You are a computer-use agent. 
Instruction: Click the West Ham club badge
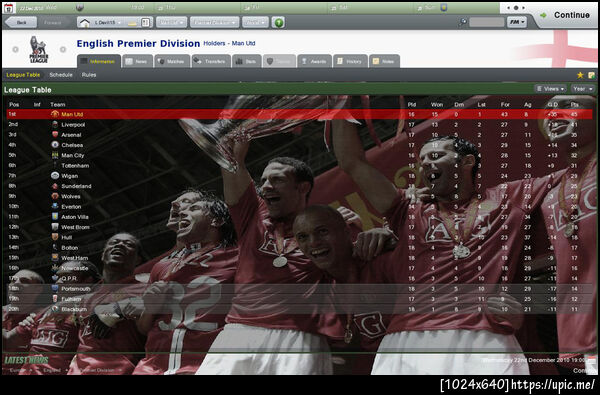tap(55, 258)
